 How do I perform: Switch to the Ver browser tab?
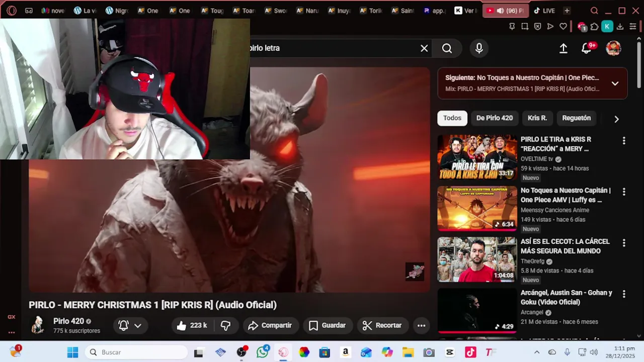(466, 11)
